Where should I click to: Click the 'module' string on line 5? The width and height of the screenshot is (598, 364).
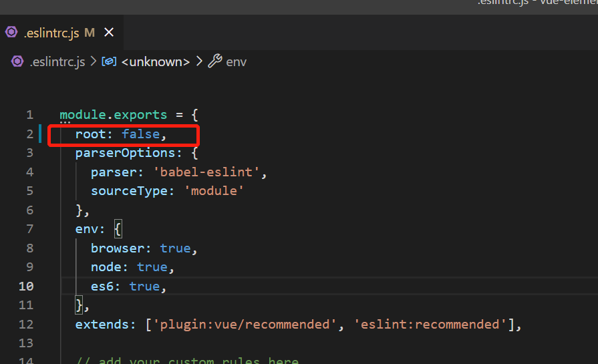(x=214, y=191)
